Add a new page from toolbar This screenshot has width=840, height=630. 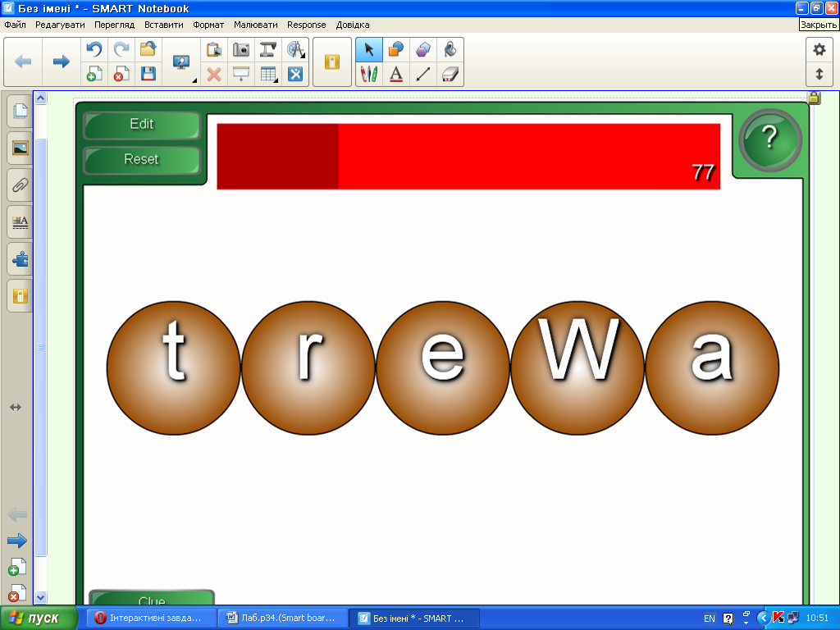[x=94, y=74]
